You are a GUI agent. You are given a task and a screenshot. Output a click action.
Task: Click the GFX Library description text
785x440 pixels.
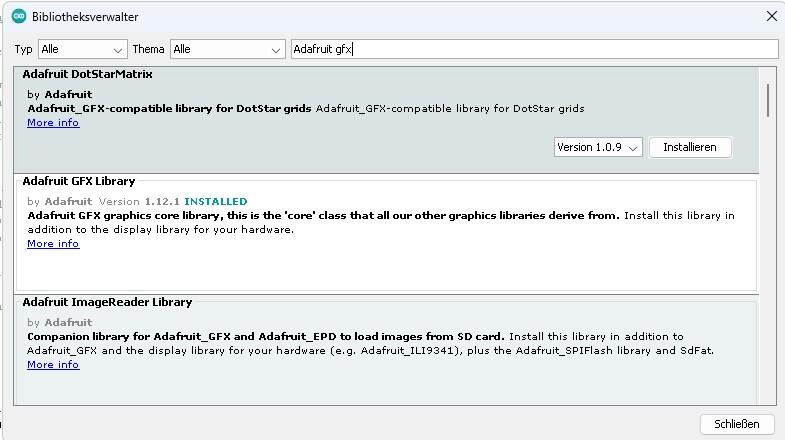point(380,222)
